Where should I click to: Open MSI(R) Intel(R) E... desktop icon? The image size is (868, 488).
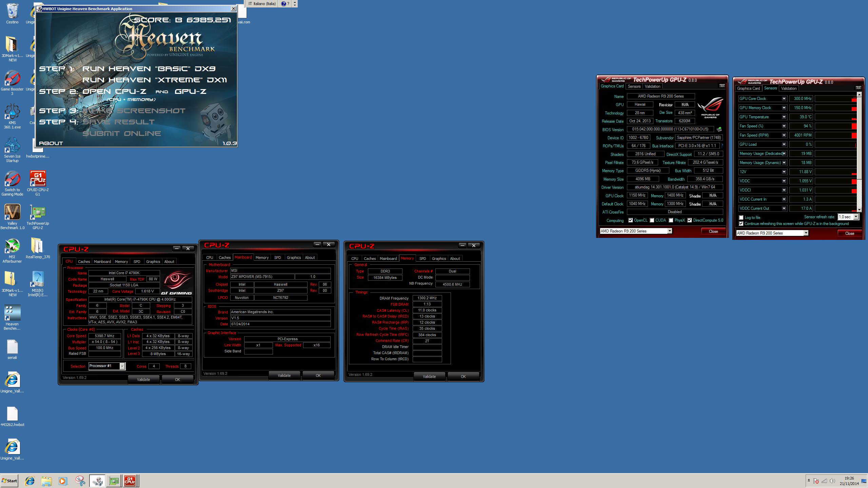(38, 284)
